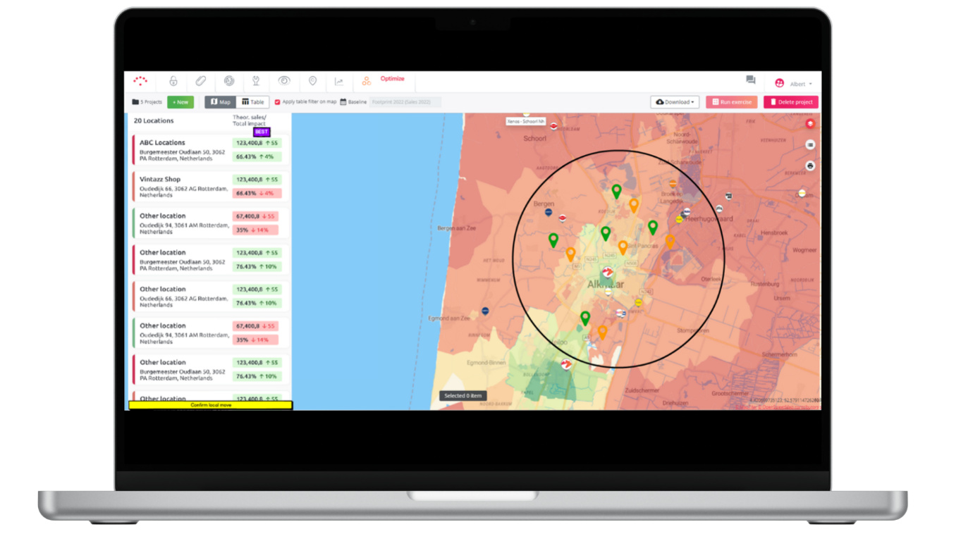Open the chat messages icon
The height and width of the screenshot is (553, 980).
tap(750, 81)
